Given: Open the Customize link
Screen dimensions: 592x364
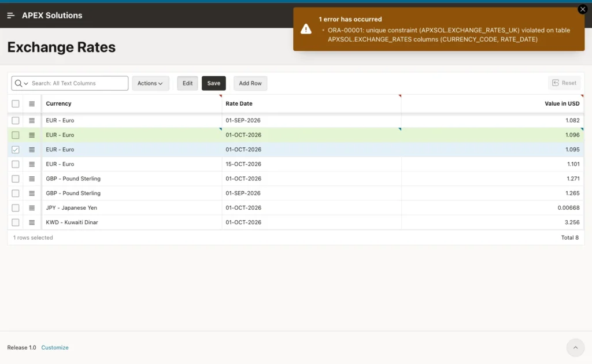Looking at the screenshot, I should [55, 347].
